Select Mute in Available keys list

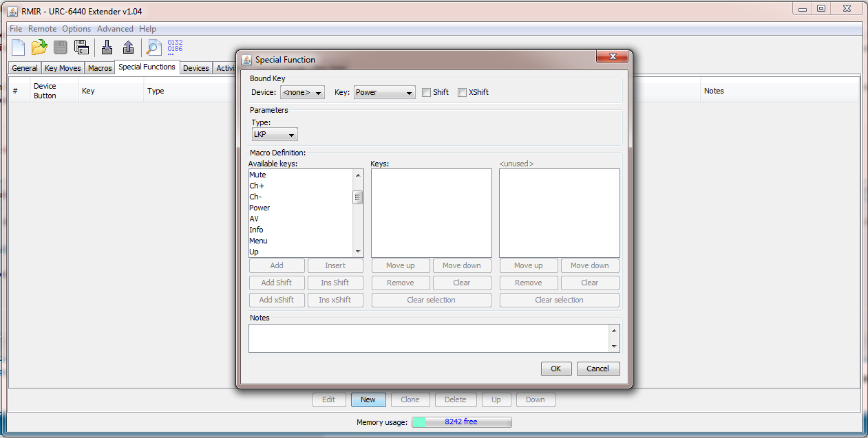257,175
